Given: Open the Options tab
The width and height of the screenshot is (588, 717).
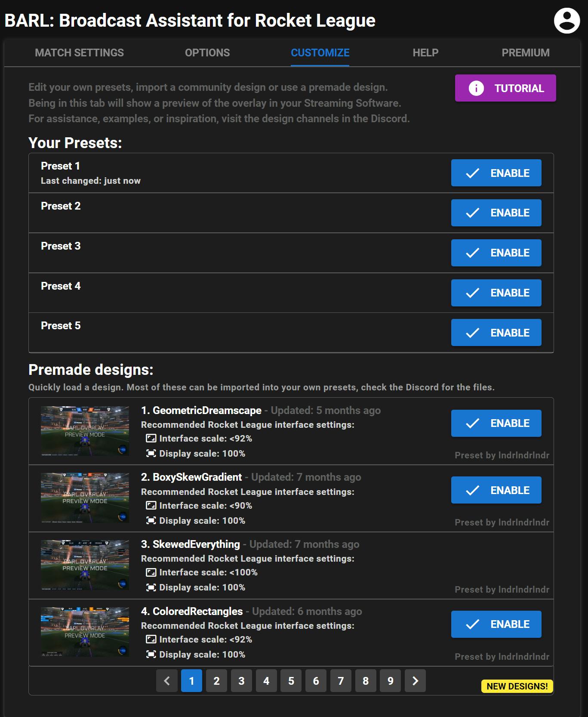Looking at the screenshot, I should pos(207,53).
